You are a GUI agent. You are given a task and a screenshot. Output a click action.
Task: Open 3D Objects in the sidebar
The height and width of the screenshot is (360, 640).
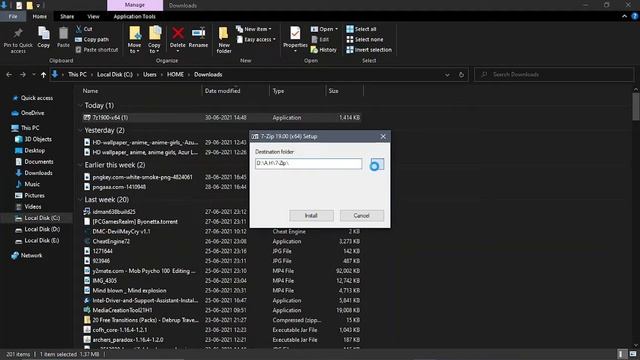33,139
